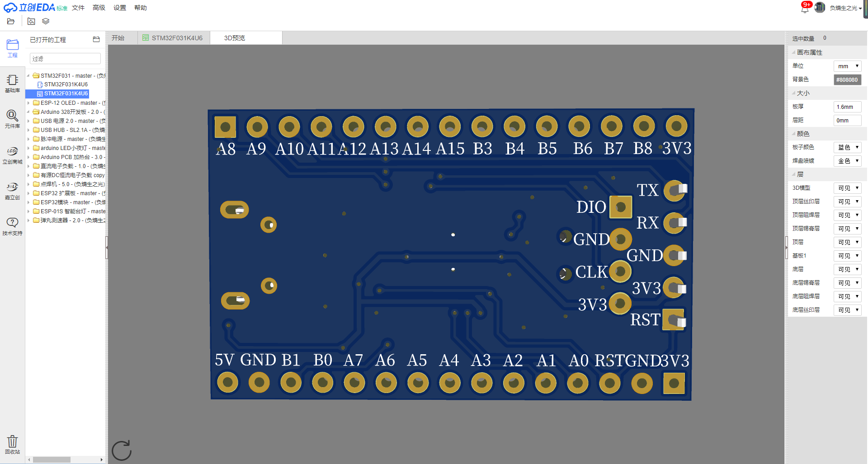This screenshot has height=464, width=868.
Task: Open the 高级 menu
Action: point(99,8)
